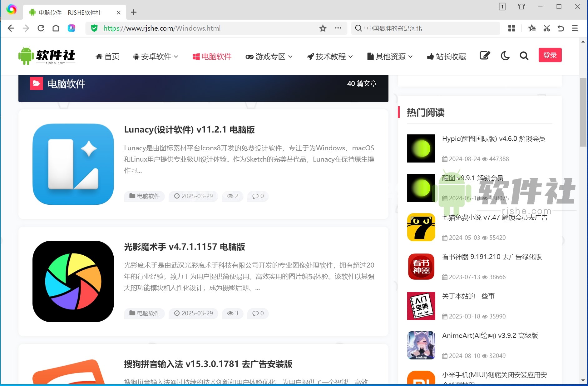The height and width of the screenshot is (386, 588).
Task: Click the search magnifier in browser search box
Action: pos(359,28)
